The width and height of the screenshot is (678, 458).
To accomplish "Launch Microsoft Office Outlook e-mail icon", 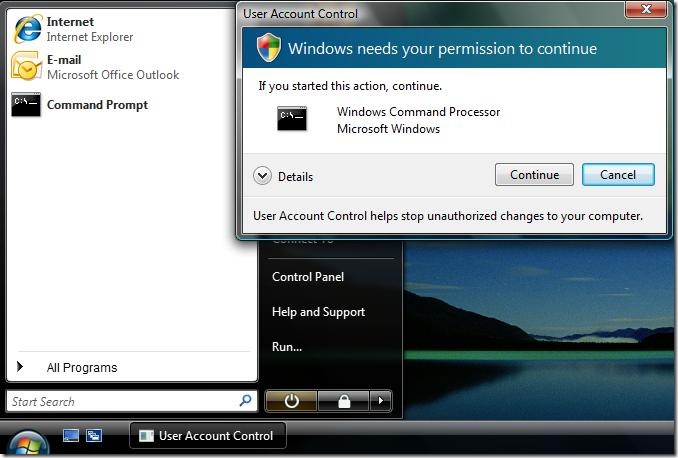I will (x=26, y=66).
